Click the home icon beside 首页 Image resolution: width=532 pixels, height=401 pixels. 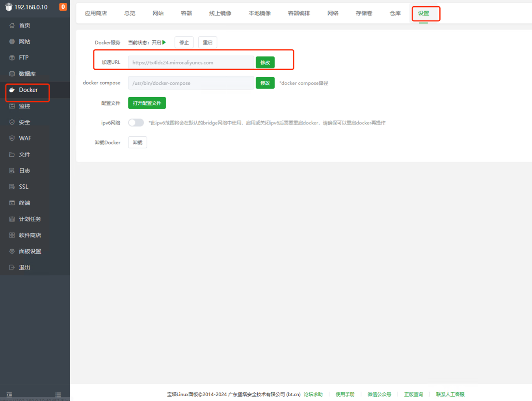pos(12,26)
